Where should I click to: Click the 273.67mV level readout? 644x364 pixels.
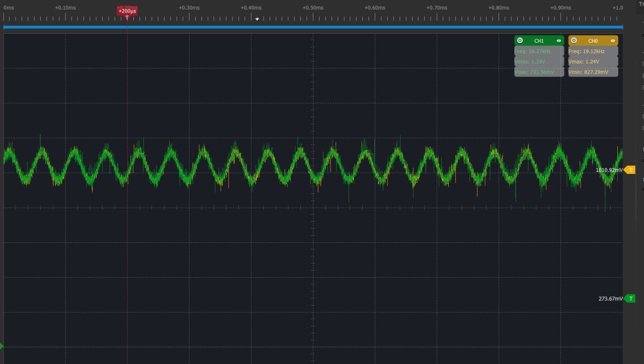click(610, 299)
